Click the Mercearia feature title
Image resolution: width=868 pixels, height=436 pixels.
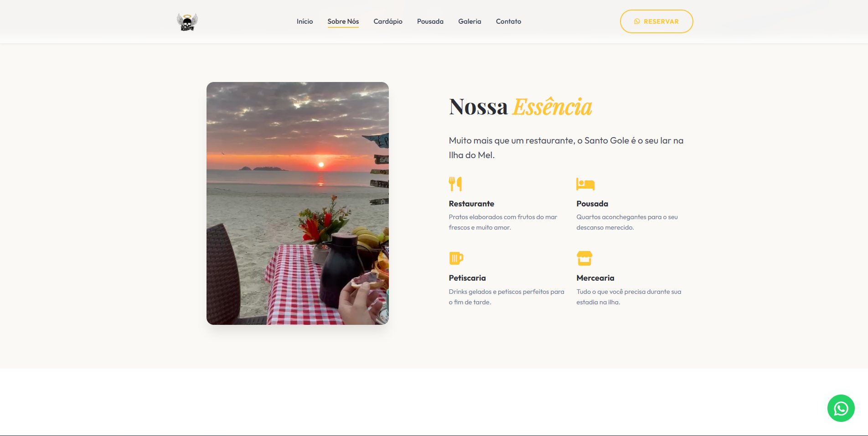pyautogui.click(x=595, y=278)
